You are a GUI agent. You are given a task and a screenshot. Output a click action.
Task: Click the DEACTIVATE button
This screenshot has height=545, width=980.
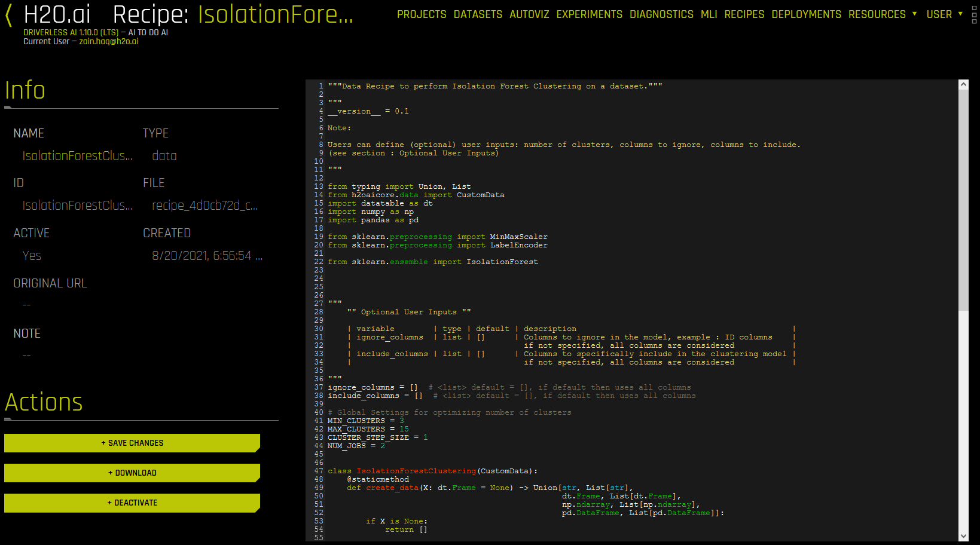(x=132, y=503)
